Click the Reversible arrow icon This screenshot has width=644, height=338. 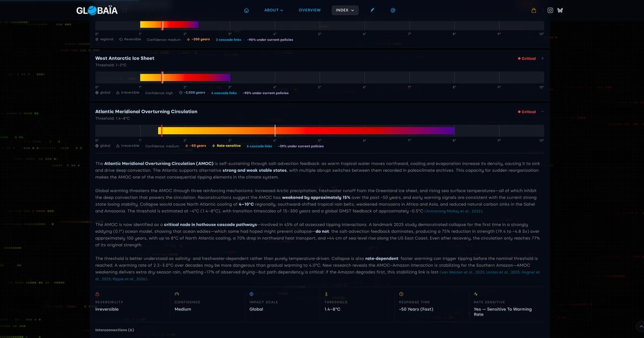click(121, 39)
